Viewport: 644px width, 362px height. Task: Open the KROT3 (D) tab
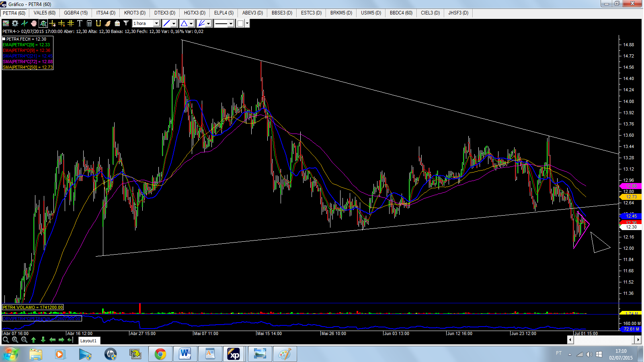point(135,13)
